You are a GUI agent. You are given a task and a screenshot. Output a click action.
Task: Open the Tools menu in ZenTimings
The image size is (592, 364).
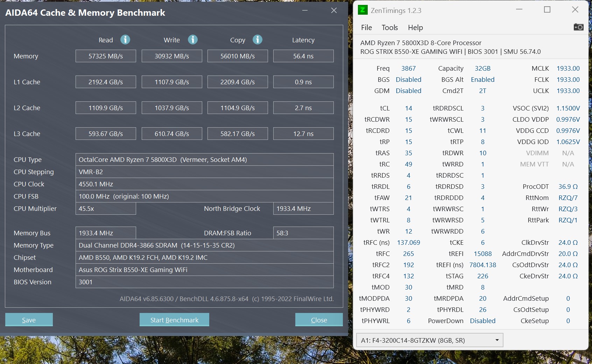coord(390,27)
